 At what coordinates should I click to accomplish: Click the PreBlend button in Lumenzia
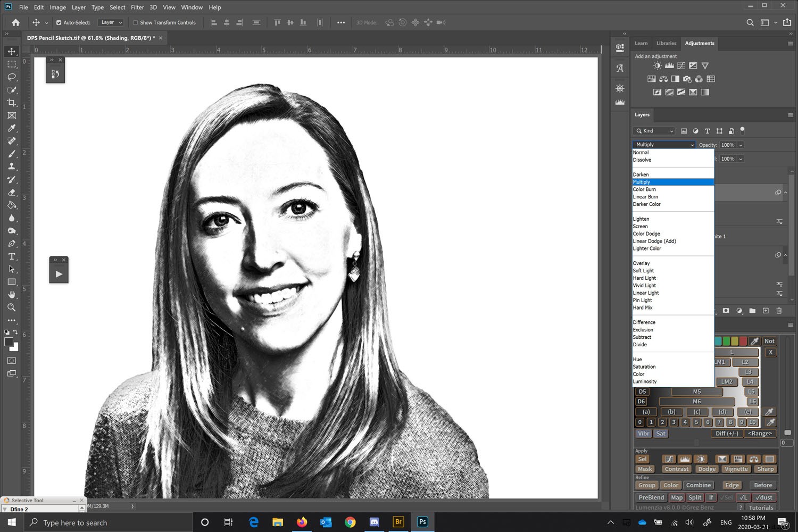pos(651,497)
